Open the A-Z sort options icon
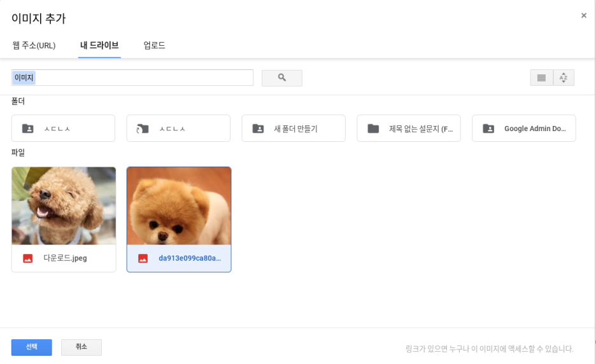596x364 pixels. (564, 78)
